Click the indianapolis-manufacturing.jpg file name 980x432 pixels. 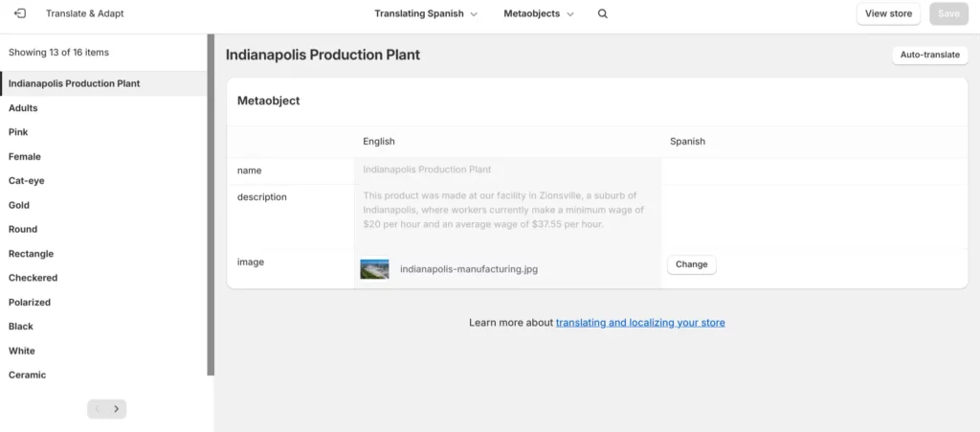(x=469, y=269)
